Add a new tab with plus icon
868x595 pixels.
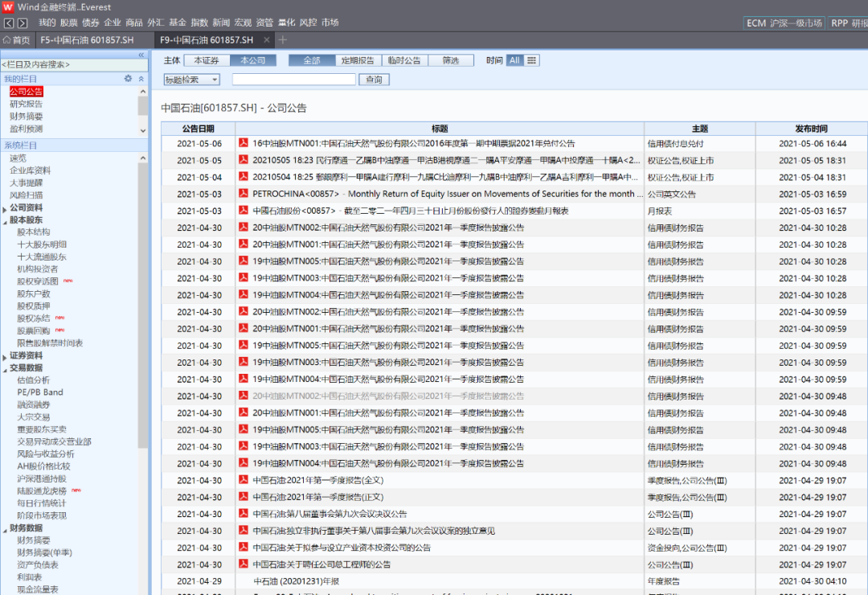tap(282, 40)
